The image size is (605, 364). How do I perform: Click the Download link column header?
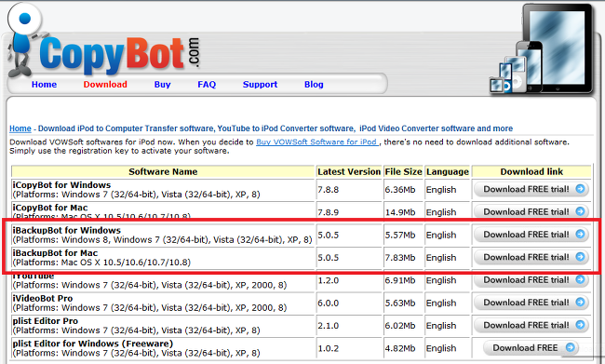[x=531, y=172]
